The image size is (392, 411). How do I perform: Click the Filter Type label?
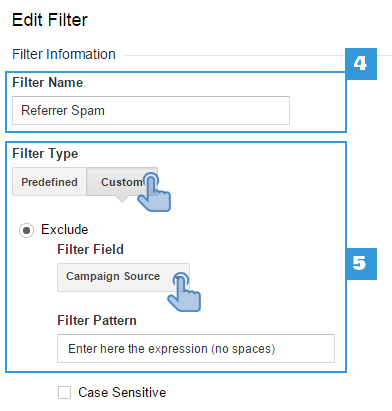coord(45,154)
